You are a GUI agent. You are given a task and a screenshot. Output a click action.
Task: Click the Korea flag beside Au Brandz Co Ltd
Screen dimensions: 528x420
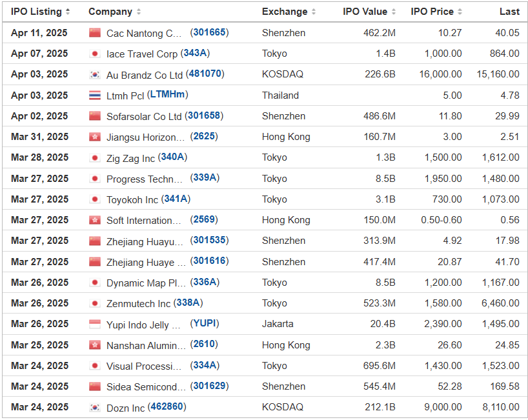[95, 74]
